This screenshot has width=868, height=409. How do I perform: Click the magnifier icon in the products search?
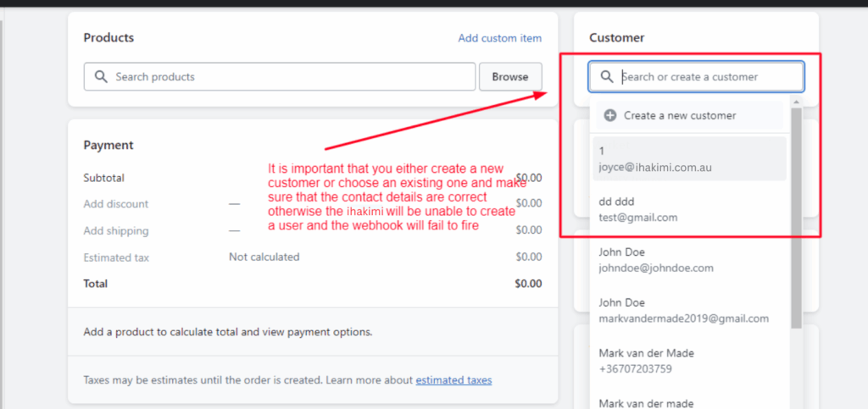(x=100, y=77)
